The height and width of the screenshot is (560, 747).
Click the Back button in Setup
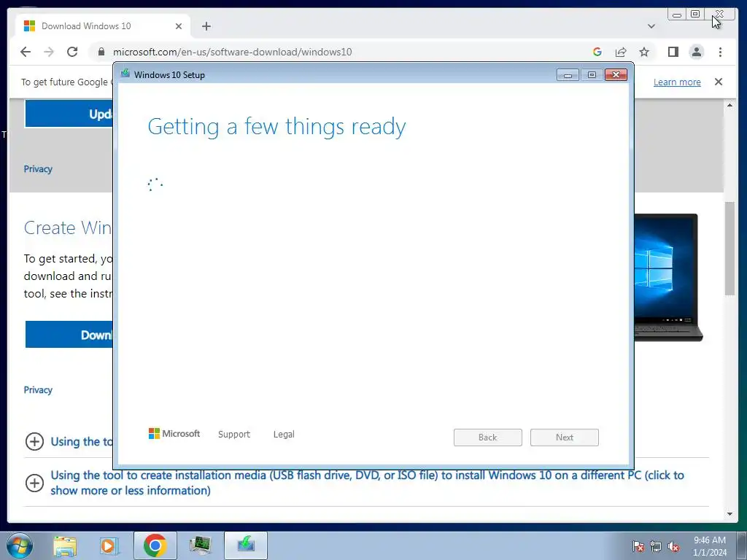click(488, 437)
